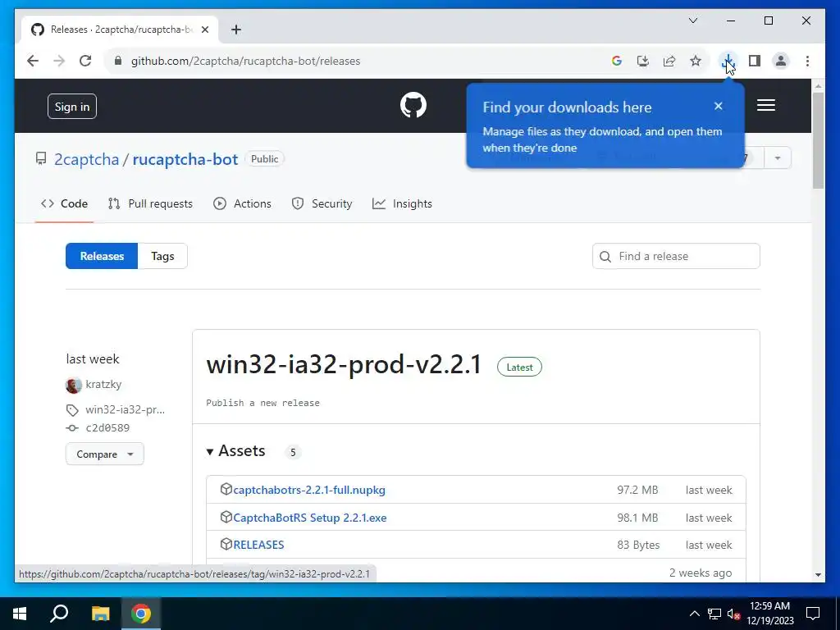Open the network tray icon
840x630 pixels.
tap(714, 614)
